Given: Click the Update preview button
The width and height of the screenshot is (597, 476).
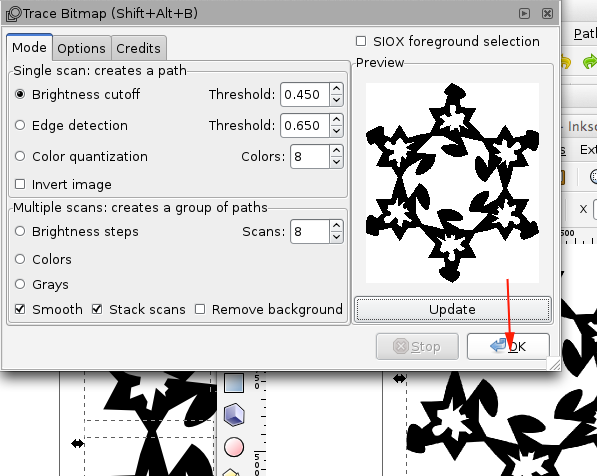Looking at the screenshot, I should 452,309.
